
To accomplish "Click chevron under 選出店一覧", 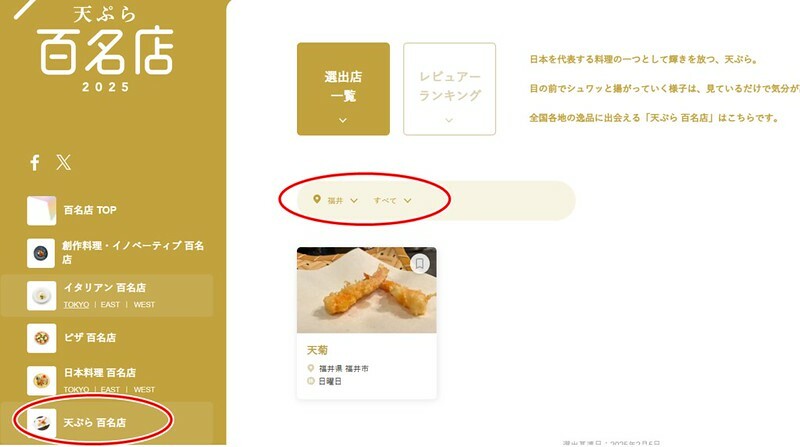I will tap(343, 120).
